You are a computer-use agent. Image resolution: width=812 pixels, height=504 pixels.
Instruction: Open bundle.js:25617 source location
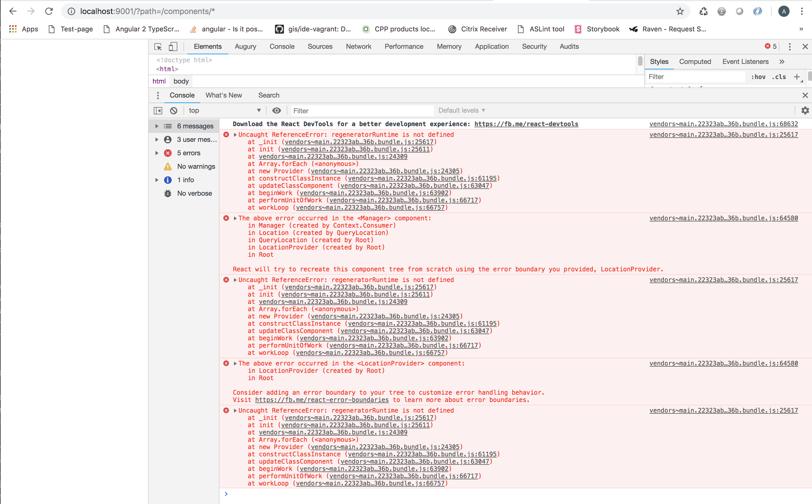click(x=723, y=135)
